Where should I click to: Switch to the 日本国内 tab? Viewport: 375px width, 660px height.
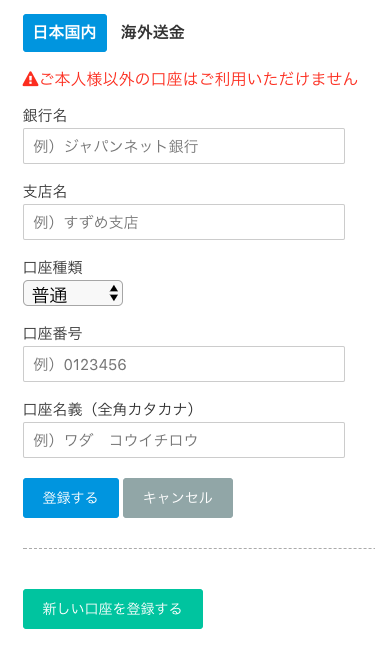(x=65, y=33)
